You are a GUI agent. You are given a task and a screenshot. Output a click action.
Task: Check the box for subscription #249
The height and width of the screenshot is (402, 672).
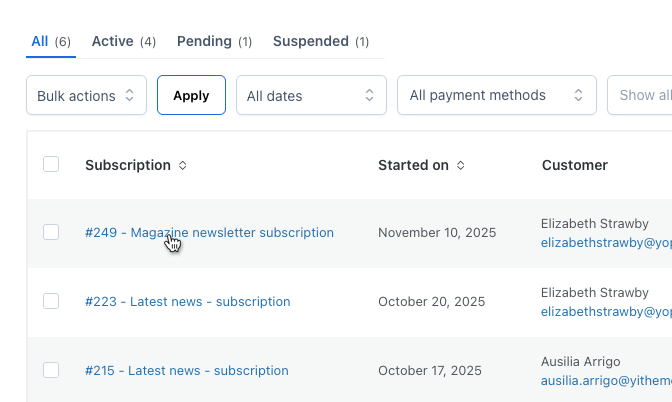click(51, 232)
